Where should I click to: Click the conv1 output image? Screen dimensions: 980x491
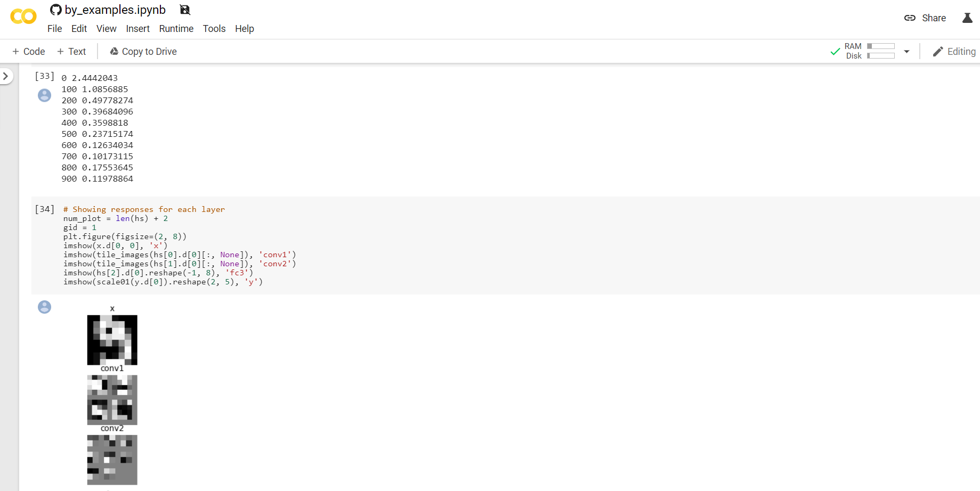(x=112, y=400)
